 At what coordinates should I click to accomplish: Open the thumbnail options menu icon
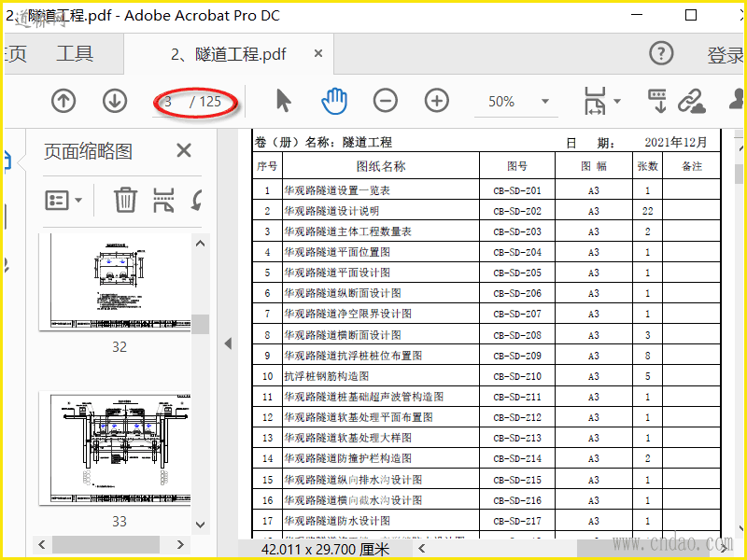coord(63,200)
